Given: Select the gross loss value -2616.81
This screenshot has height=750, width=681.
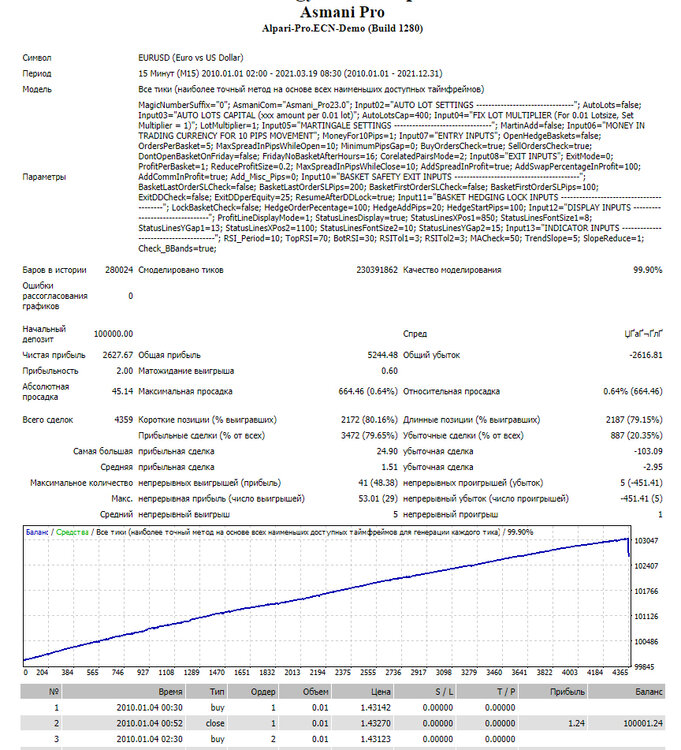Looking at the screenshot, I should [646, 355].
